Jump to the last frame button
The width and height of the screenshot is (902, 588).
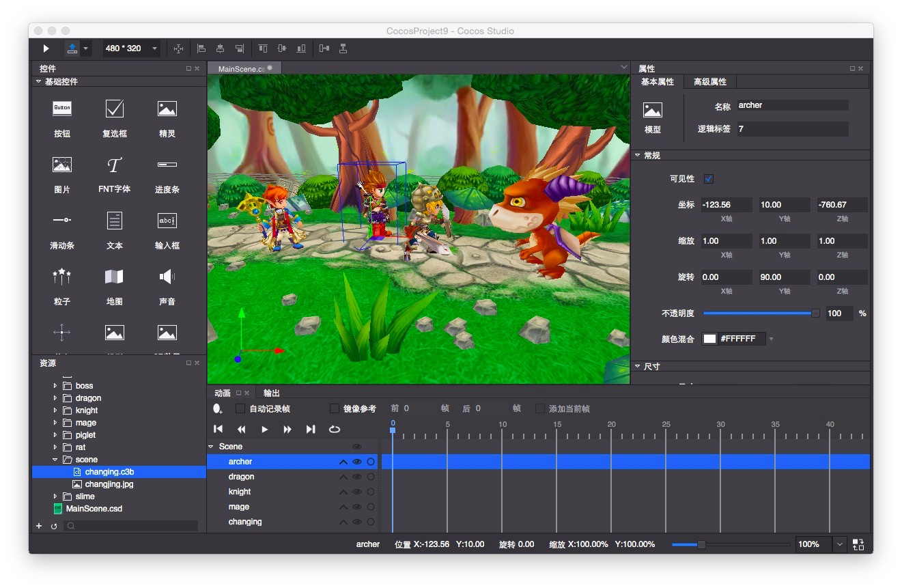tap(311, 429)
